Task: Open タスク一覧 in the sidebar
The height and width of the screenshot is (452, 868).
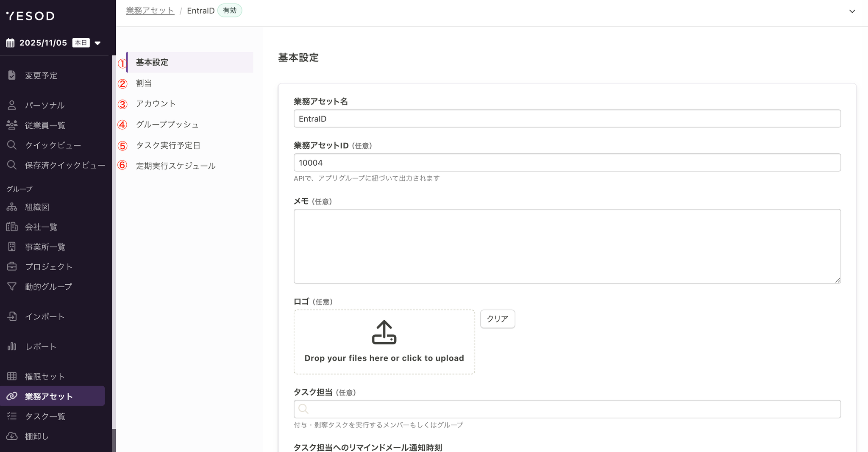Action: tap(45, 416)
